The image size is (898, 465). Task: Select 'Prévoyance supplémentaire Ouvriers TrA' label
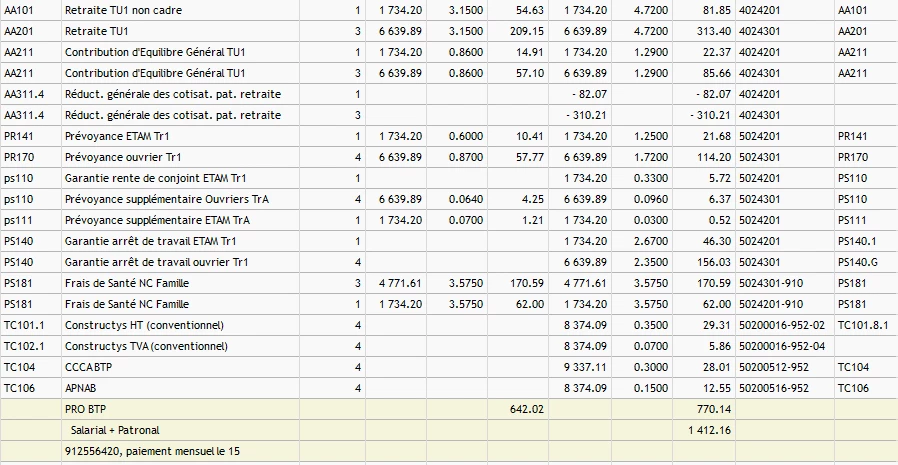pyautogui.click(x=167, y=199)
